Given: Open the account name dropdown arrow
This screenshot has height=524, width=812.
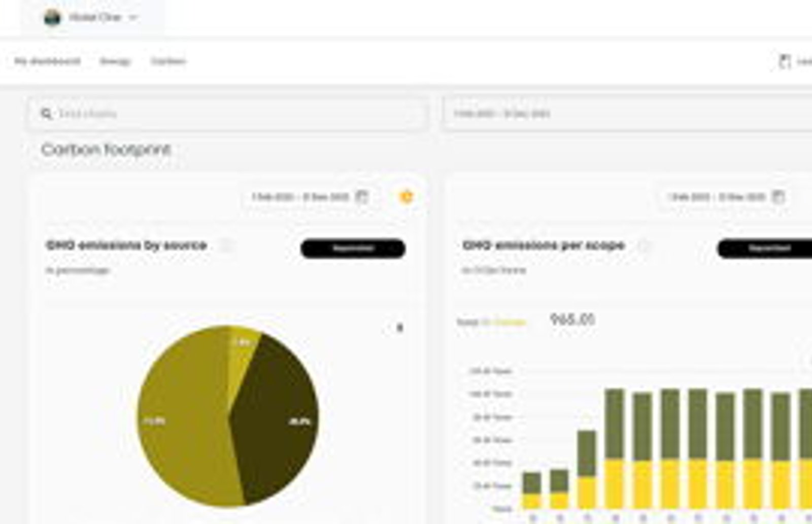Looking at the screenshot, I should click(133, 18).
